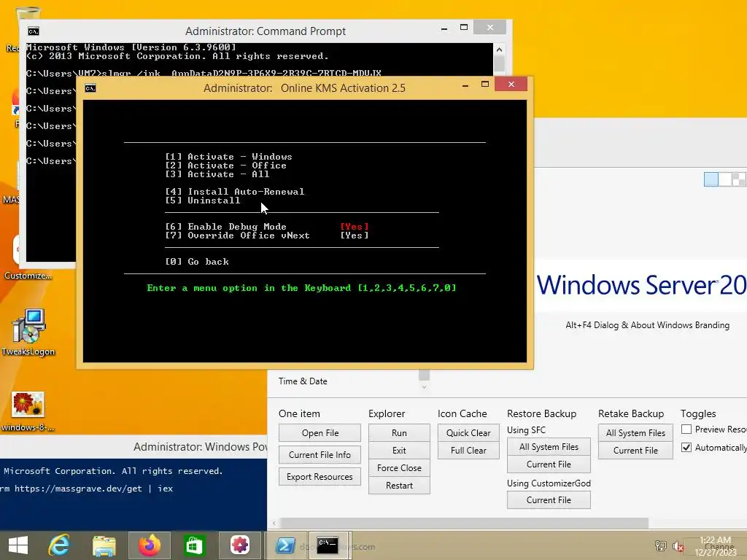The image size is (747, 560).
Task: Select the white background swatch
Action: [x=725, y=179]
